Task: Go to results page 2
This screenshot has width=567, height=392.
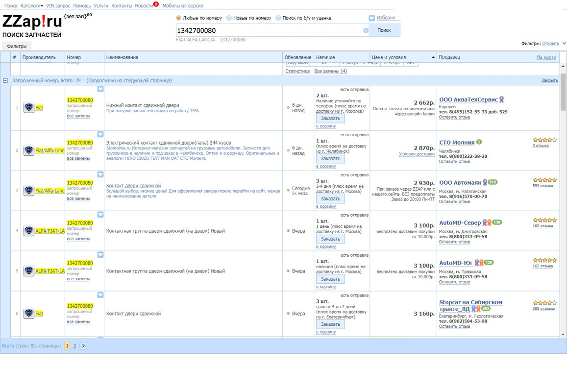Action: pyautogui.click(x=74, y=346)
